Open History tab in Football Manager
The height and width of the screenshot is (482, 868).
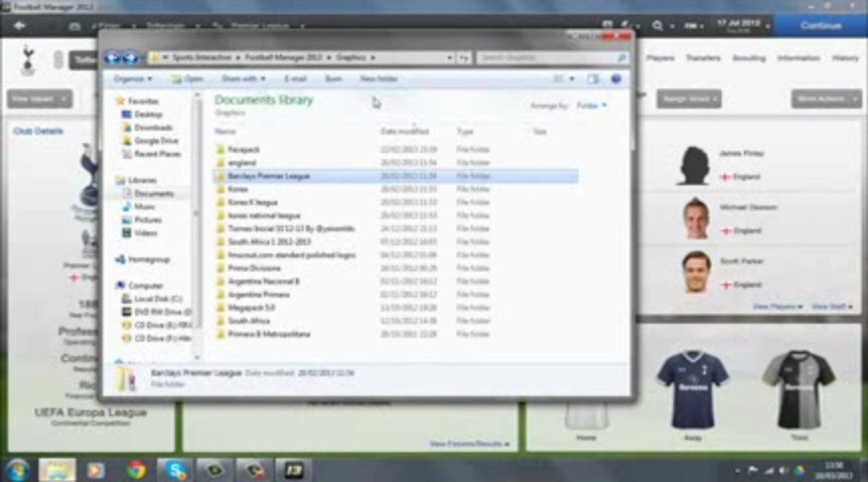pos(845,58)
